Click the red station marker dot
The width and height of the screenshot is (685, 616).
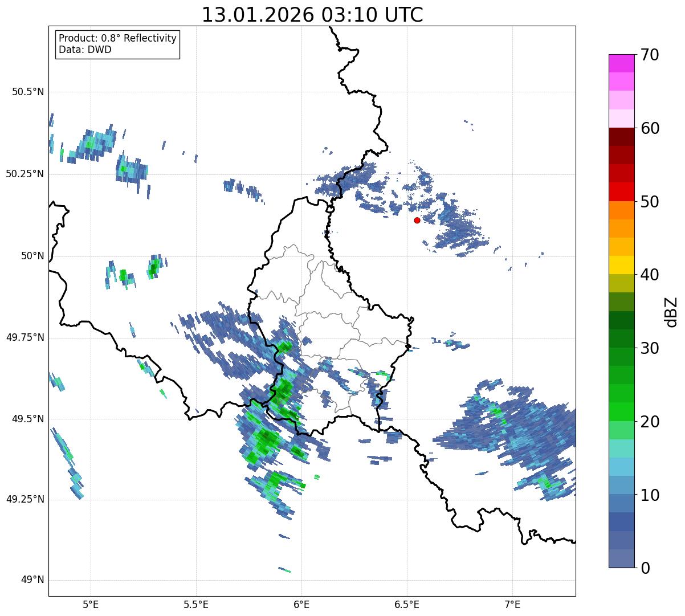click(x=417, y=220)
